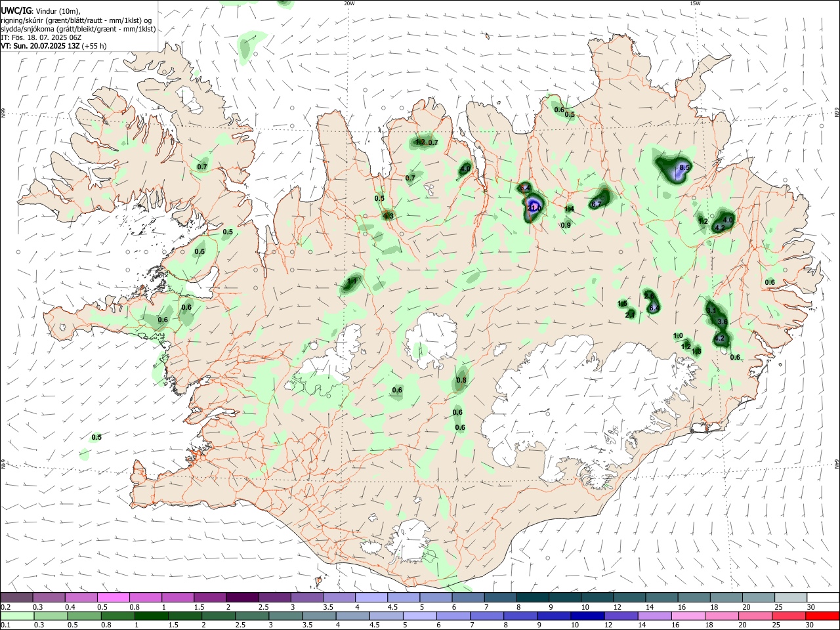The height and width of the screenshot is (630, 840).
Task: Select the 0.9 precipitation value
Action: [x=566, y=225]
